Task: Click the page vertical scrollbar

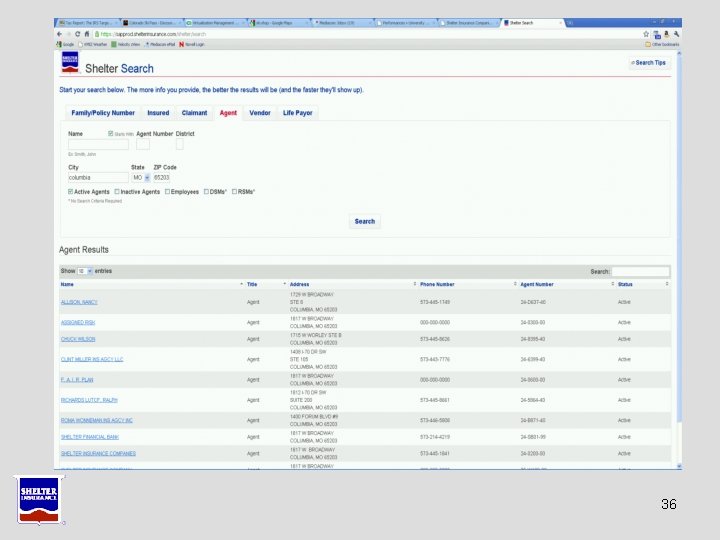Action: 679,239
